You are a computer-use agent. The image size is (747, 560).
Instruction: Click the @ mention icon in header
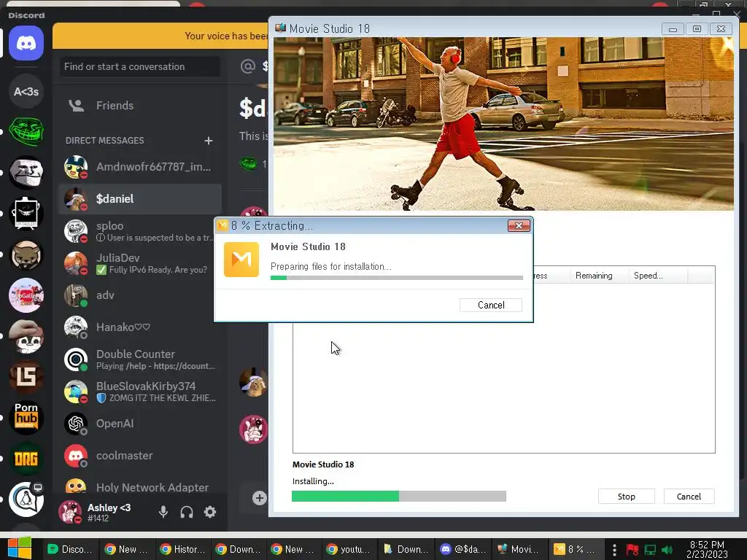point(248,66)
